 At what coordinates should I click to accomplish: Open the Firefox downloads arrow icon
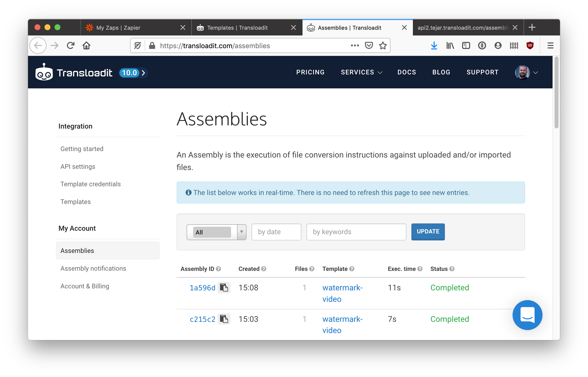pos(434,46)
